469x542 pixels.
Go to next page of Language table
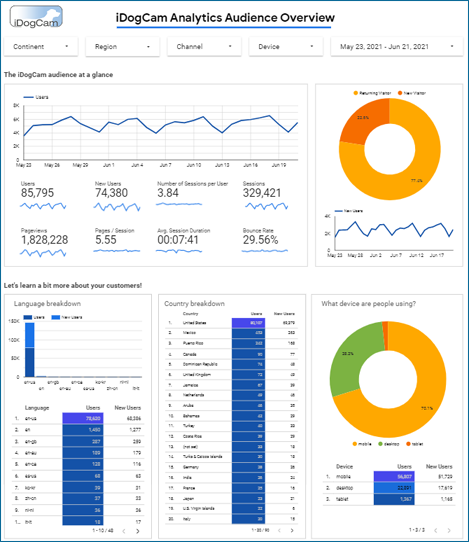(138, 531)
